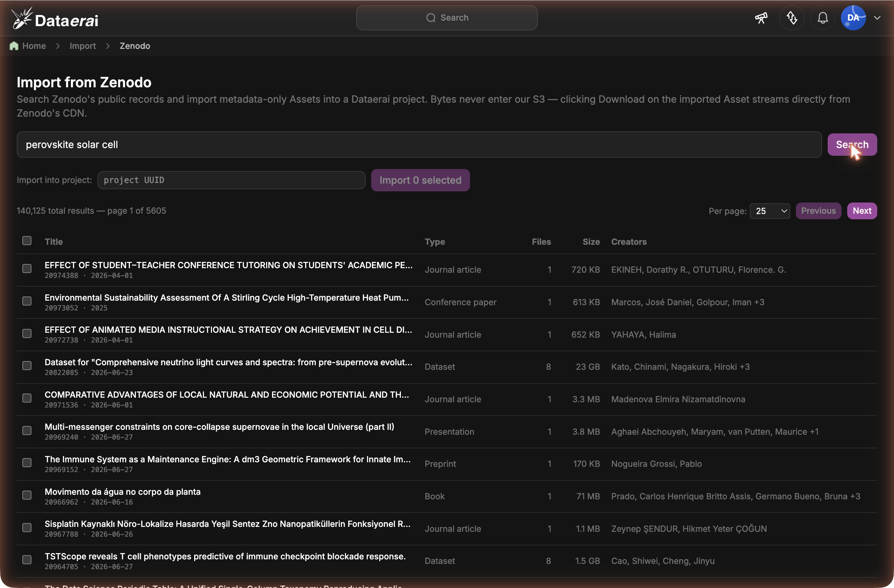The height and width of the screenshot is (588, 894).
Task: Click the Home house icon in breadcrumb
Action: click(x=14, y=46)
